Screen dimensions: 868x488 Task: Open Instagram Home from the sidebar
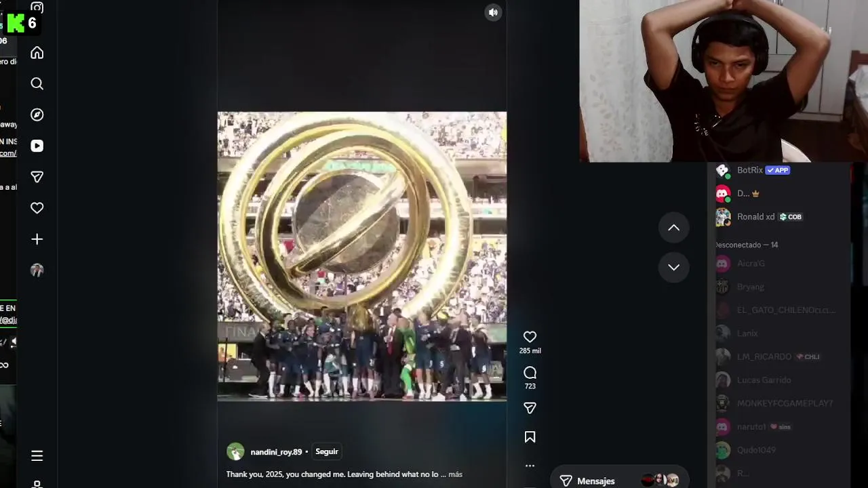coord(37,53)
